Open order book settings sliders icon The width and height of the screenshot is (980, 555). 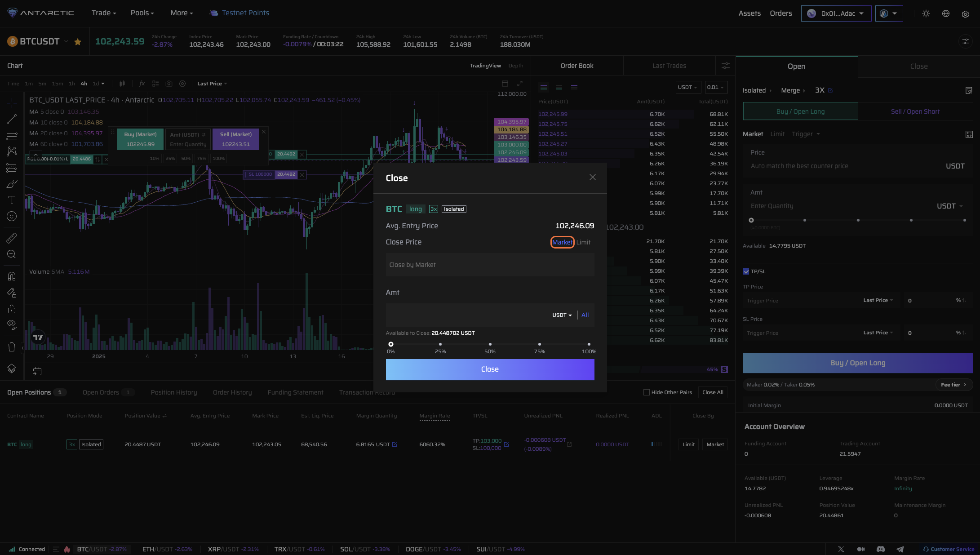[x=726, y=66]
